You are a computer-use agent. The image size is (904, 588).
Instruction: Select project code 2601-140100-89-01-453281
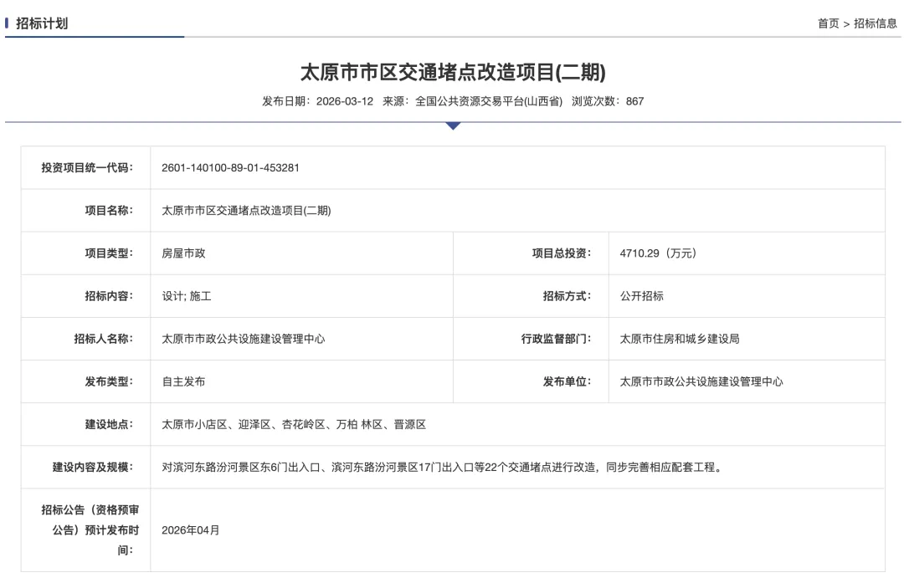point(230,167)
